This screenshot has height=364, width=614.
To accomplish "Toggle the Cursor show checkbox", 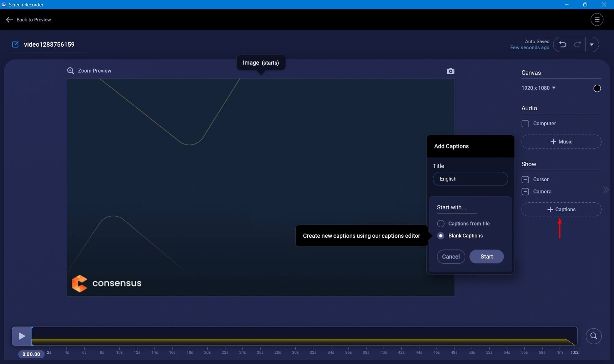I will [525, 180].
